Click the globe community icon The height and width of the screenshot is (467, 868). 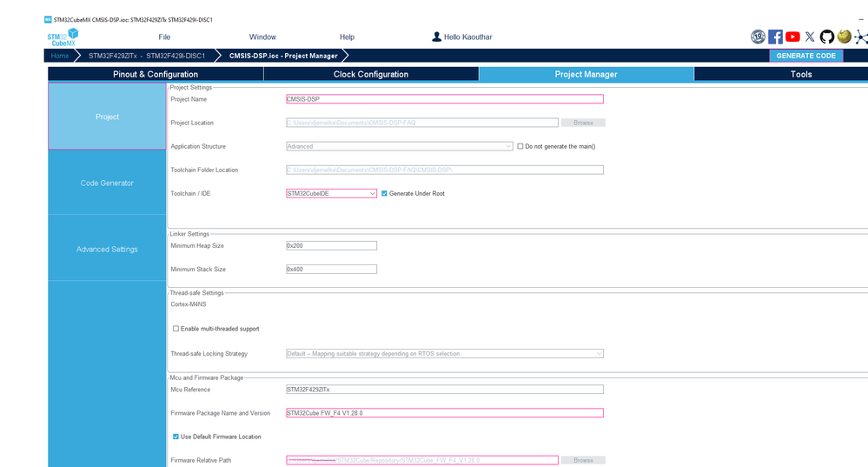tap(845, 37)
